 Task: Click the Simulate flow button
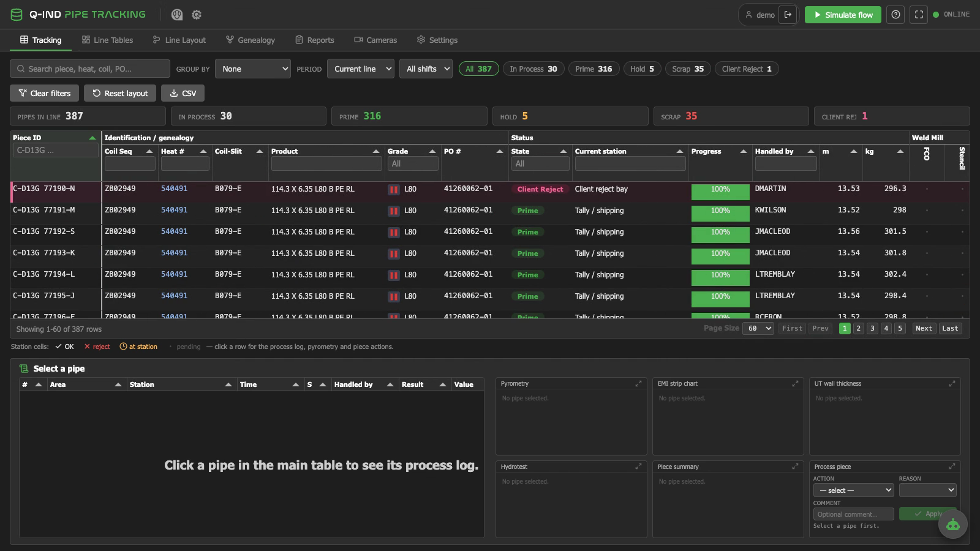(x=843, y=15)
